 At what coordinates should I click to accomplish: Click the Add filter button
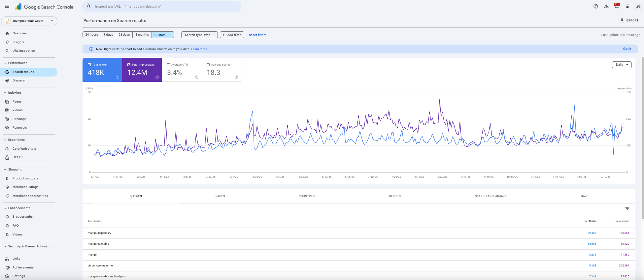(232, 35)
